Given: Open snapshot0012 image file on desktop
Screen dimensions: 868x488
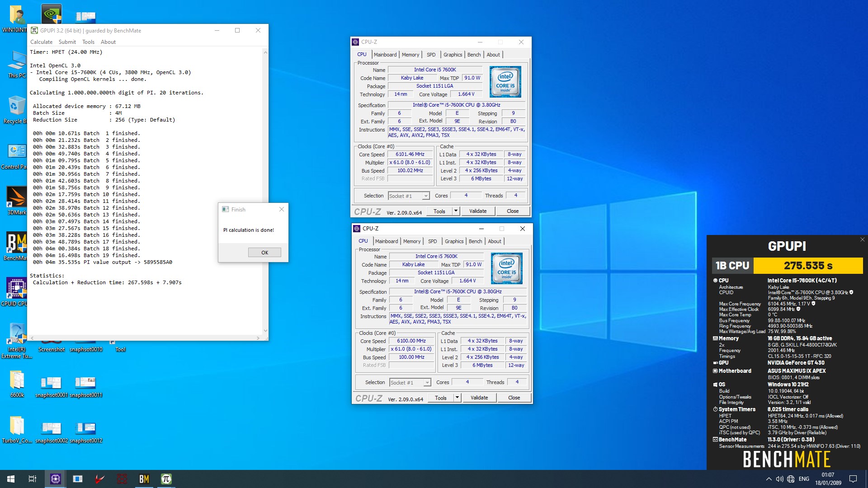Looking at the screenshot, I should (x=86, y=432).
